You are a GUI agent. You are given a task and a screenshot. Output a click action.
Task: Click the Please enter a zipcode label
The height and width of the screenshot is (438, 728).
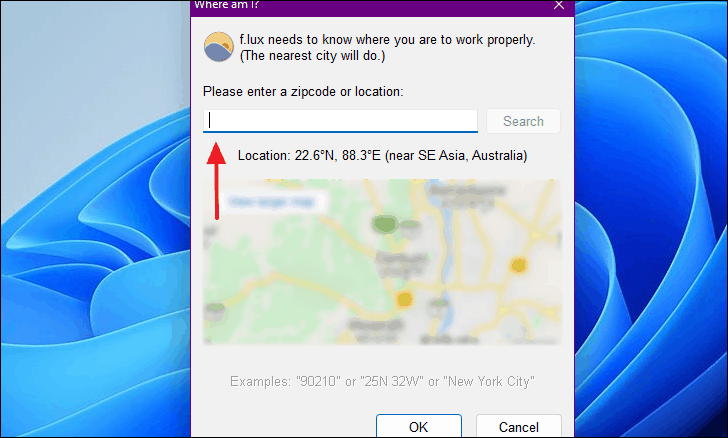click(x=303, y=92)
